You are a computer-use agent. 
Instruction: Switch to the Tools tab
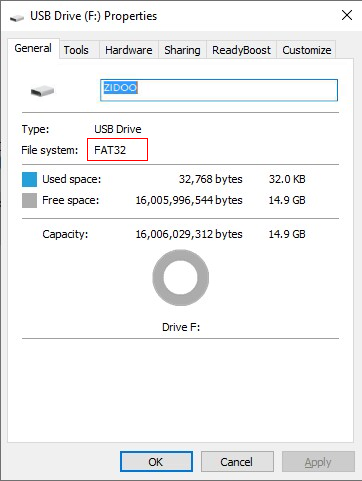[76, 50]
